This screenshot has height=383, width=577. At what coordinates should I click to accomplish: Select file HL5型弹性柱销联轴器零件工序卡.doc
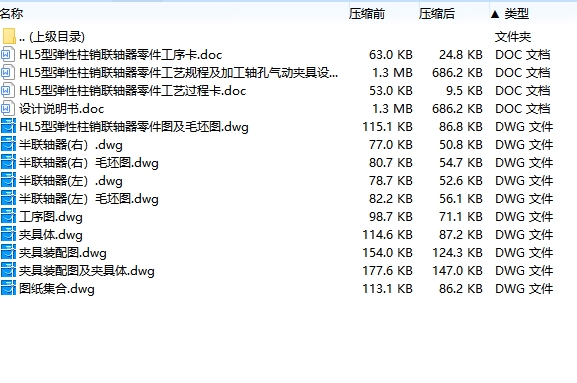(121, 55)
